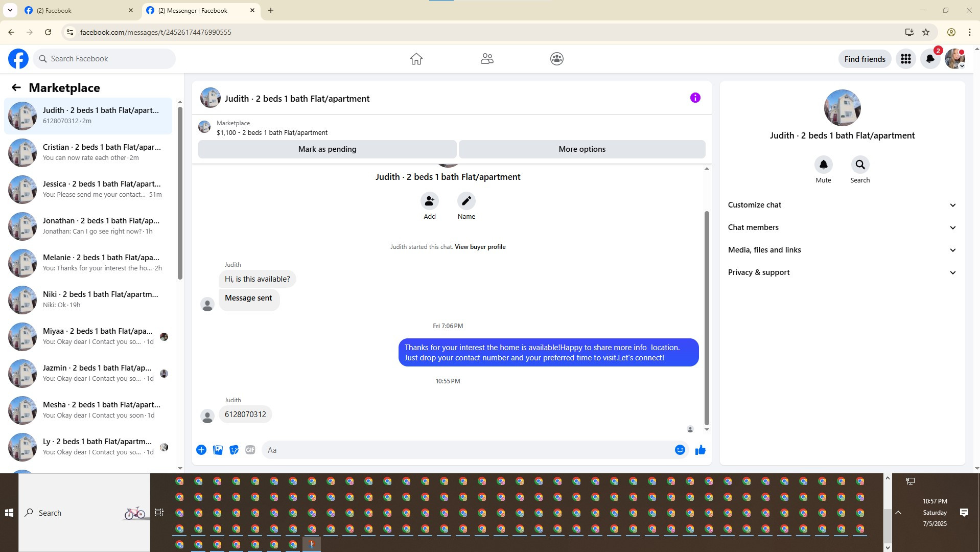Open a new browser tab
Screen dimensions: 980x552
pos(271,10)
